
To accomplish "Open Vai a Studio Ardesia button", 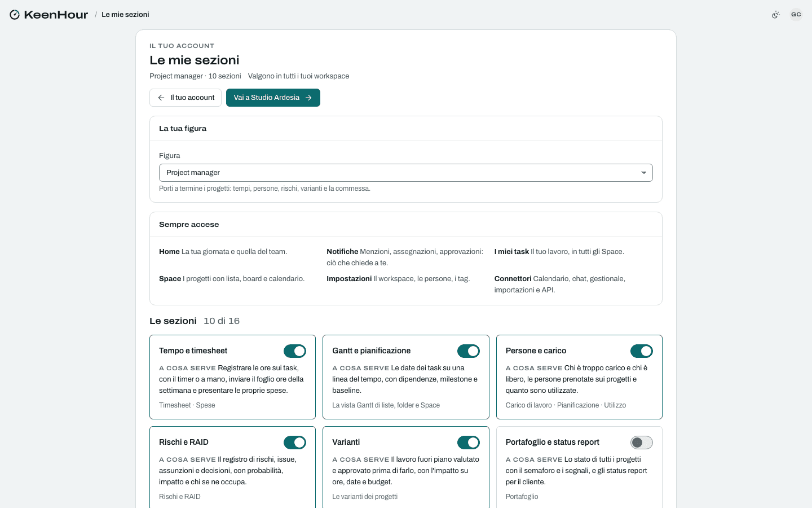I will coord(273,98).
